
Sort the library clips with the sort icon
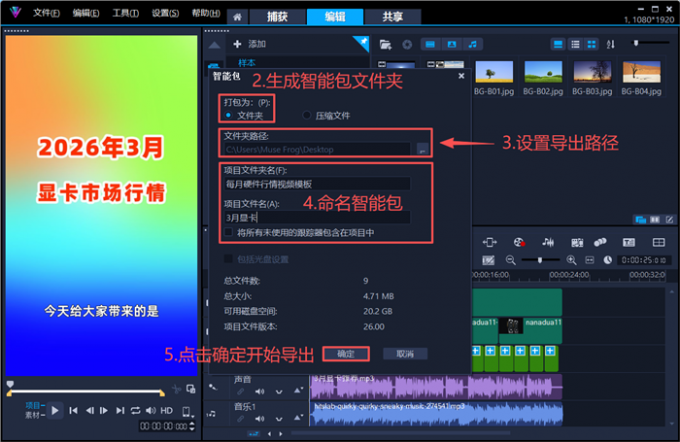coord(611,44)
